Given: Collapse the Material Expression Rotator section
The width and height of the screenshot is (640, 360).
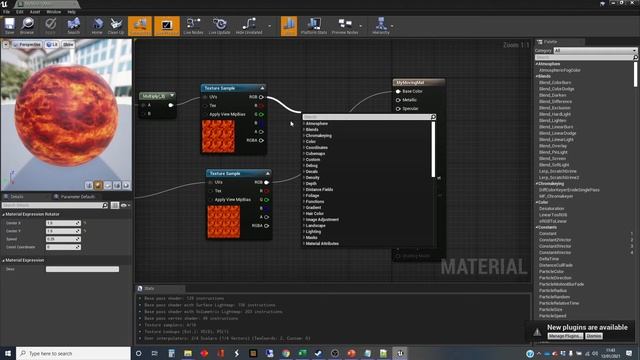Looking at the screenshot, I should (x=3, y=214).
